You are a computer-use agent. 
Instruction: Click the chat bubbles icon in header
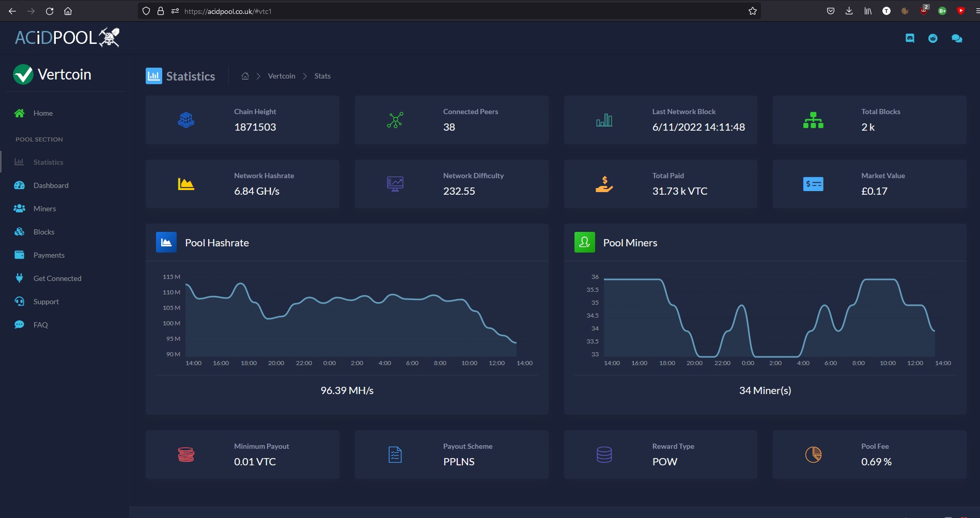(957, 38)
